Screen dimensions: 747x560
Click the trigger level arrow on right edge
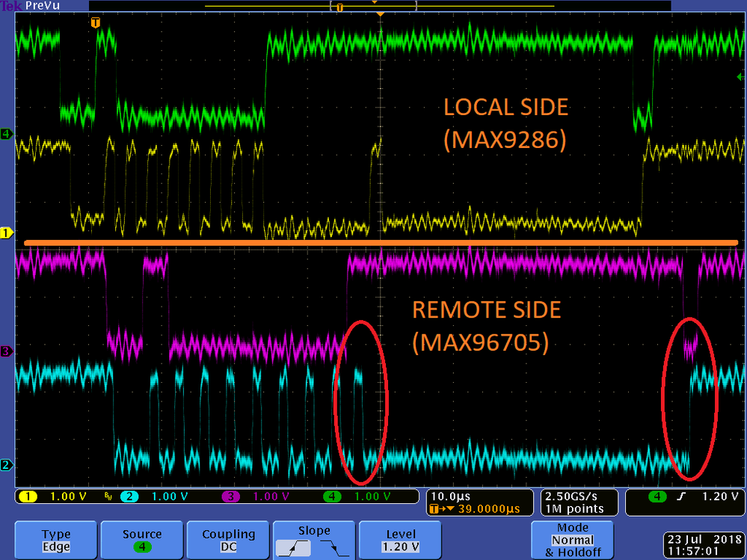click(740, 76)
